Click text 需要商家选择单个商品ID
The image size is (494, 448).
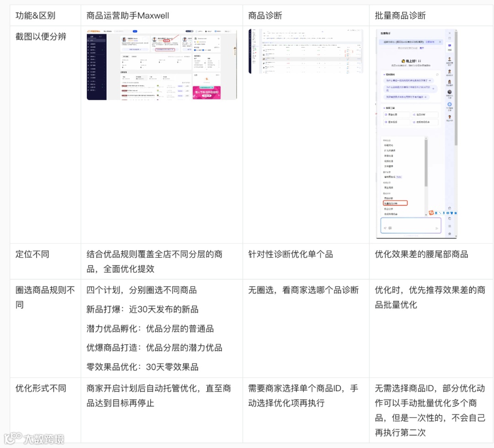pos(295,388)
